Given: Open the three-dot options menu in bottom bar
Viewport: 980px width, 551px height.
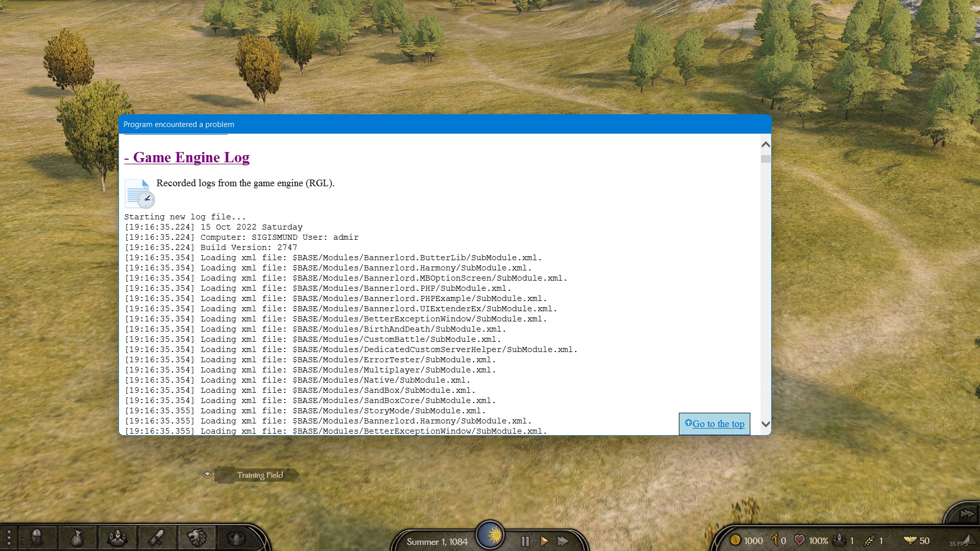Looking at the screenshot, I should 9,538.
